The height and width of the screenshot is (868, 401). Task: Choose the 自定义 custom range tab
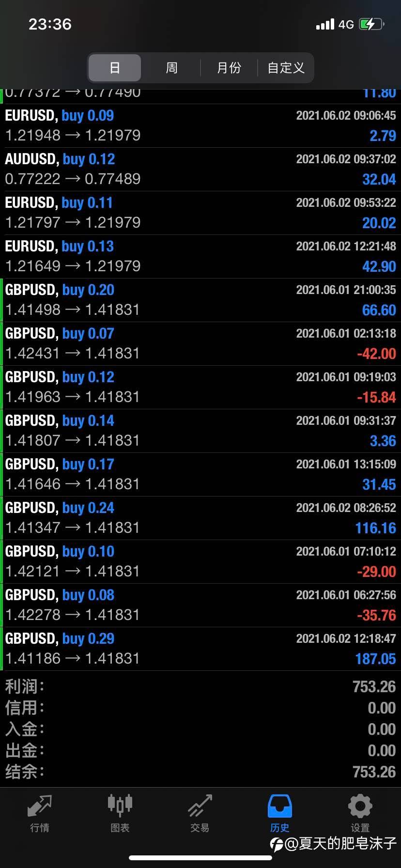pyautogui.click(x=286, y=68)
